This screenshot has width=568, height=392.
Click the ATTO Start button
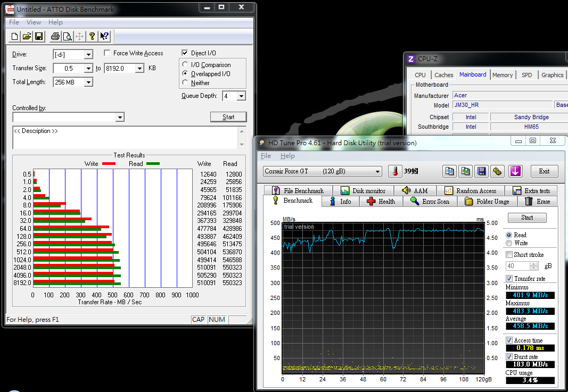[228, 117]
